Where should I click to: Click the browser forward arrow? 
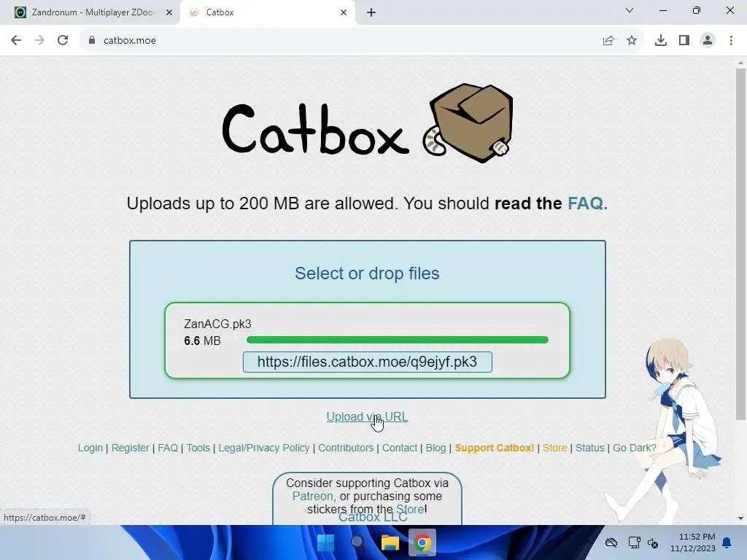point(39,41)
